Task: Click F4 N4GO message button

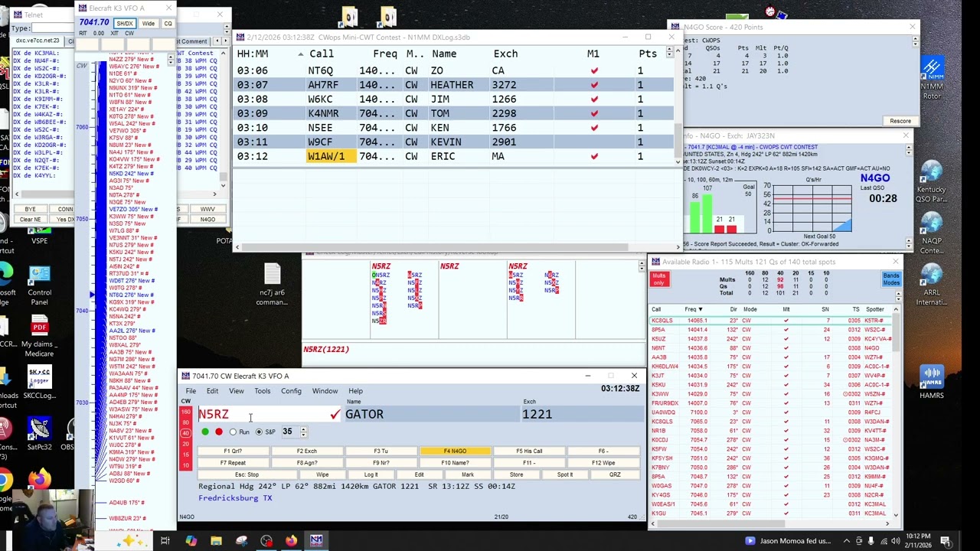Action: [455, 452]
